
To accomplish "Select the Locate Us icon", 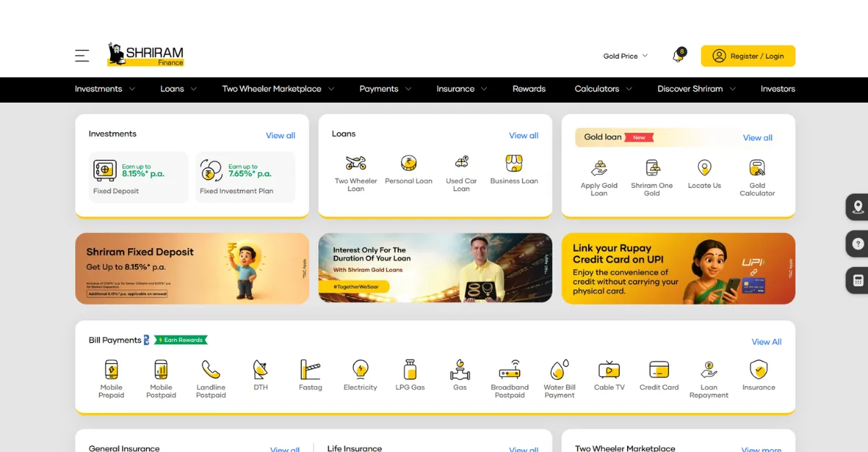I will 705,169.
